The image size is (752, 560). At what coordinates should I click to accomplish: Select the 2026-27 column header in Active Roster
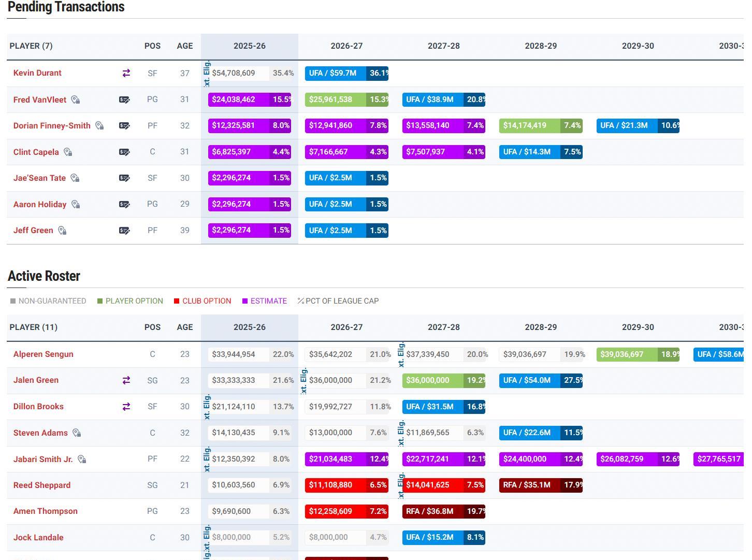346,327
